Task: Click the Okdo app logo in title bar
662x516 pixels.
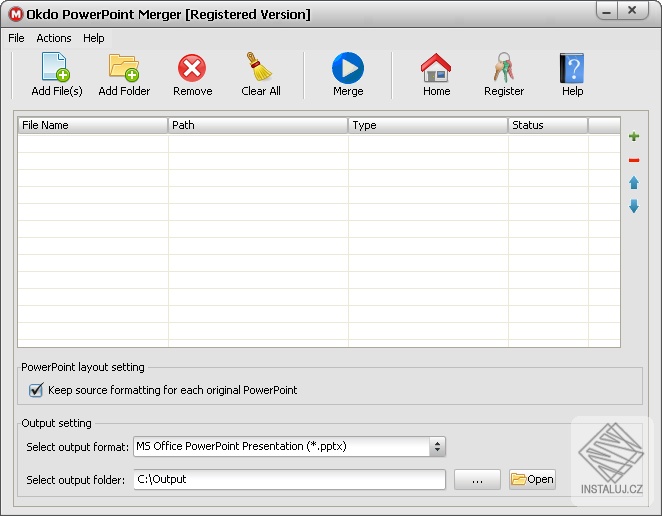Action: pos(16,14)
